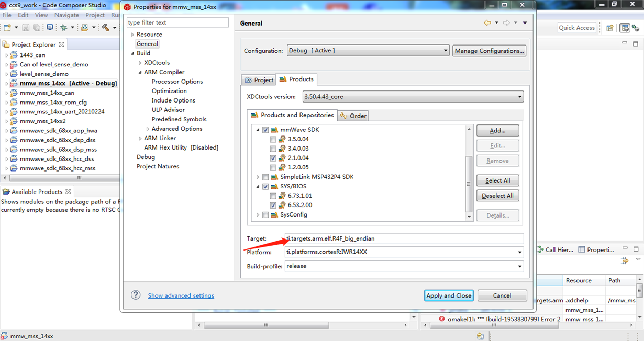Check the SysConfig product checkbox
The width and height of the screenshot is (644, 341).
click(x=265, y=214)
